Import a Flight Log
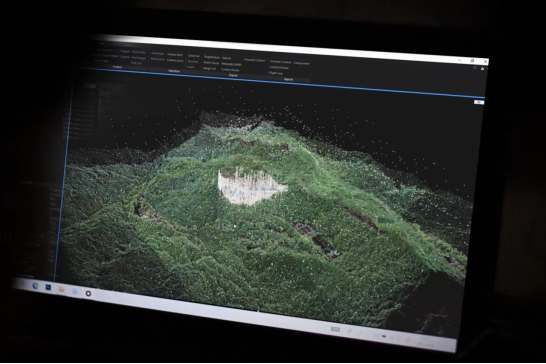 pyautogui.click(x=275, y=73)
